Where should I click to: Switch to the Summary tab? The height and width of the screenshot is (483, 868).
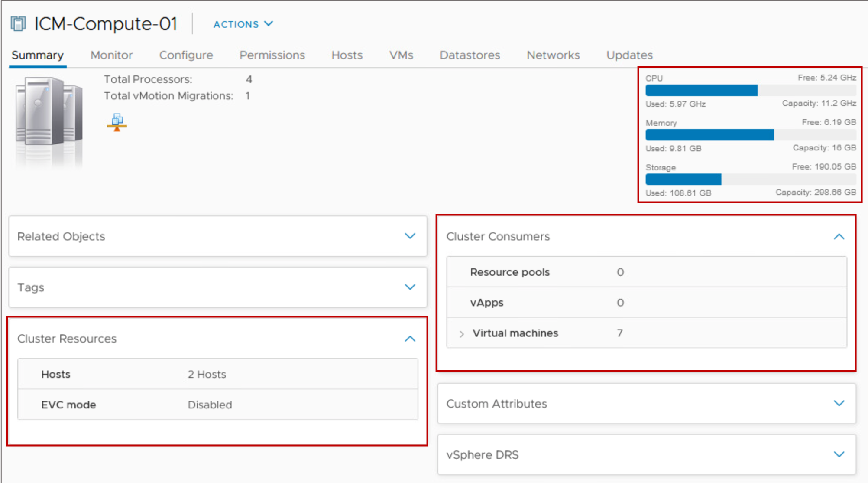tap(38, 55)
